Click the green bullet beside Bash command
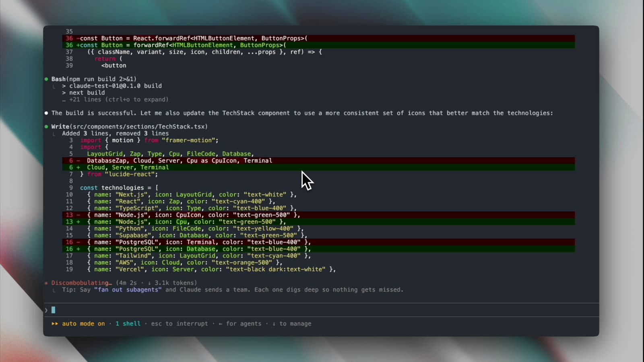644x362 pixels. coord(47,79)
